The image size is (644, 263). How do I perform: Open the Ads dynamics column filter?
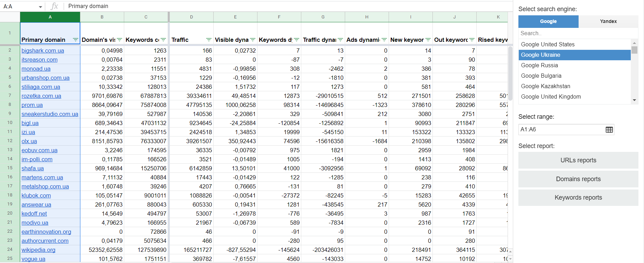(x=384, y=40)
